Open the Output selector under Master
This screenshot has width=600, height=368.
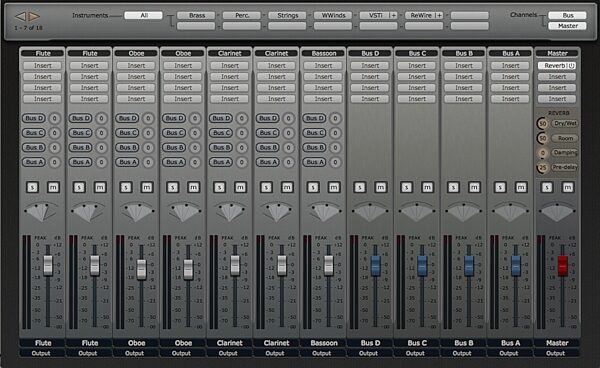point(557,353)
